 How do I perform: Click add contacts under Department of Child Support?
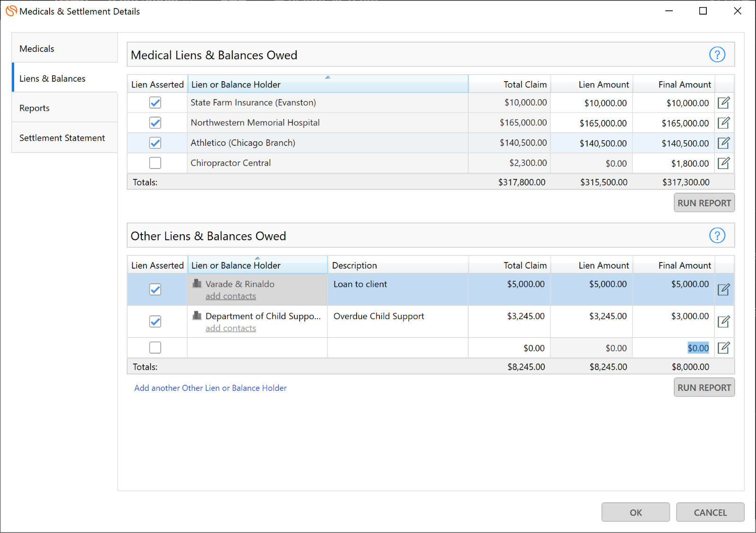point(231,328)
